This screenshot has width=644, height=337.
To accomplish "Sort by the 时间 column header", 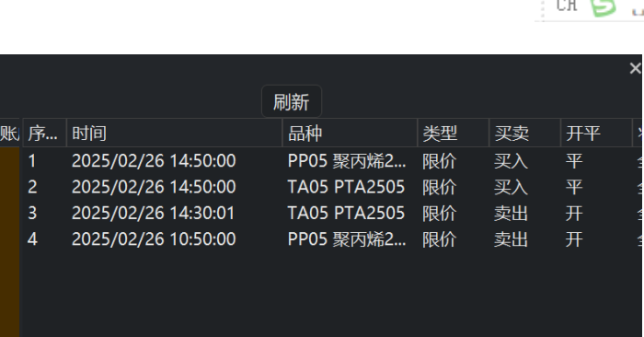I will pos(175,134).
